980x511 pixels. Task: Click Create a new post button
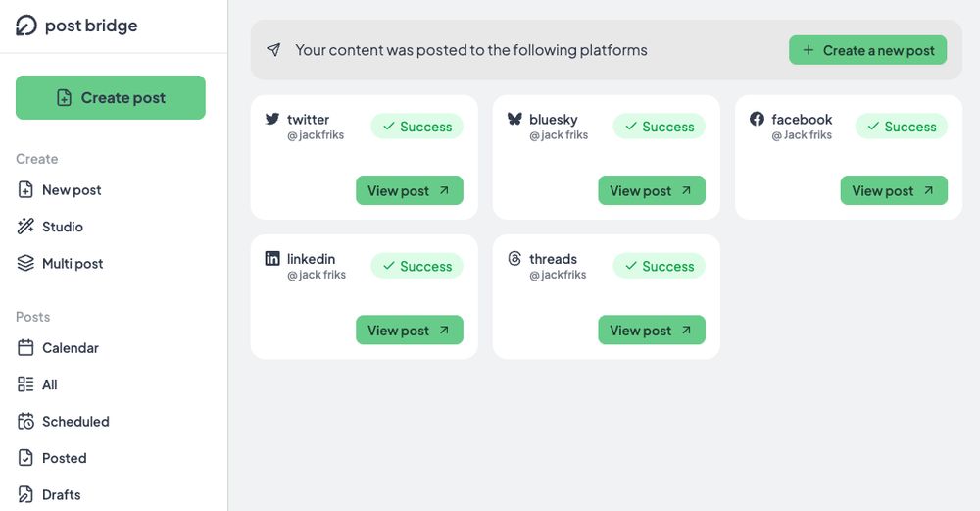[867, 50]
